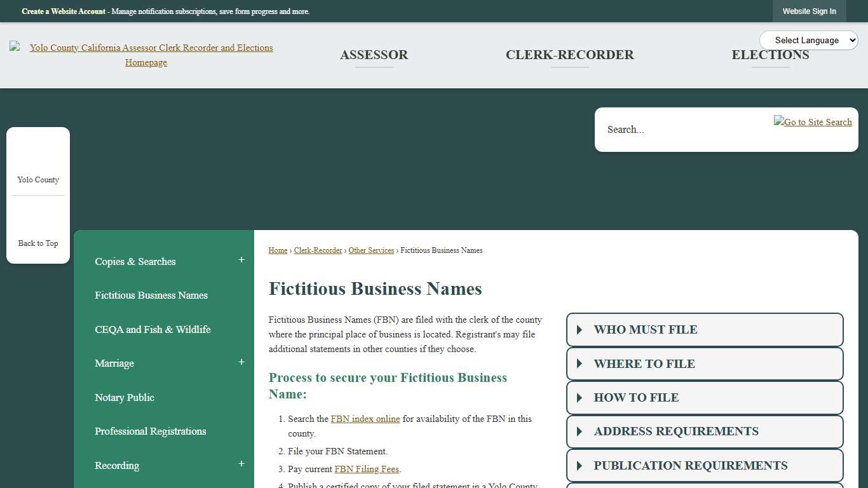Open the Select Language dropdown
Image resolution: width=868 pixels, height=488 pixels.
click(808, 40)
